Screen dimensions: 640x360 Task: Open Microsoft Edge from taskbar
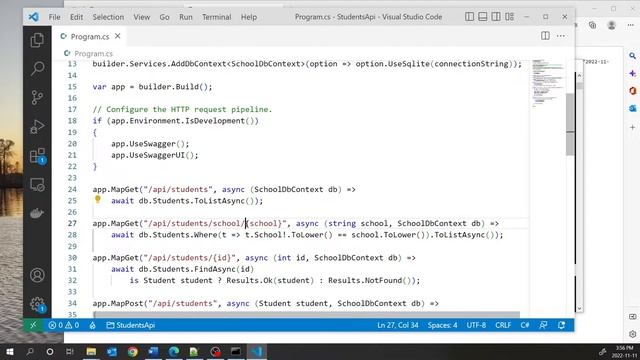tap(174, 351)
